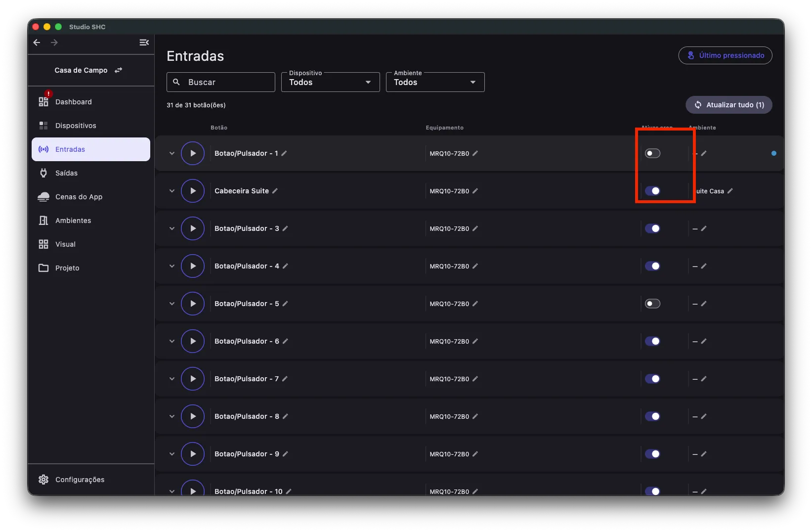
Task: Enable the toggle for Botao/Pulsador - 1
Action: tap(652, 153)
